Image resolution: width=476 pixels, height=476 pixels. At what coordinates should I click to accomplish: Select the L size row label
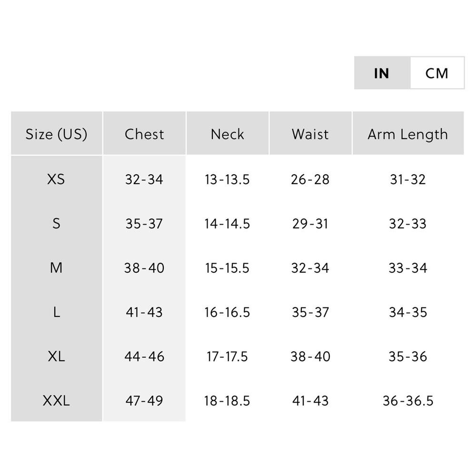click(57, 312)
